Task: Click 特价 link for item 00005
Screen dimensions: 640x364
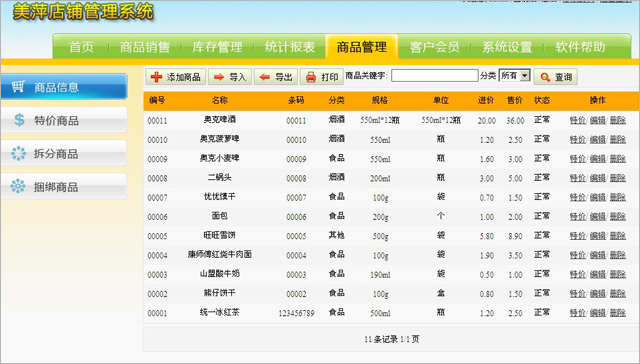Action: click(578, 235)
